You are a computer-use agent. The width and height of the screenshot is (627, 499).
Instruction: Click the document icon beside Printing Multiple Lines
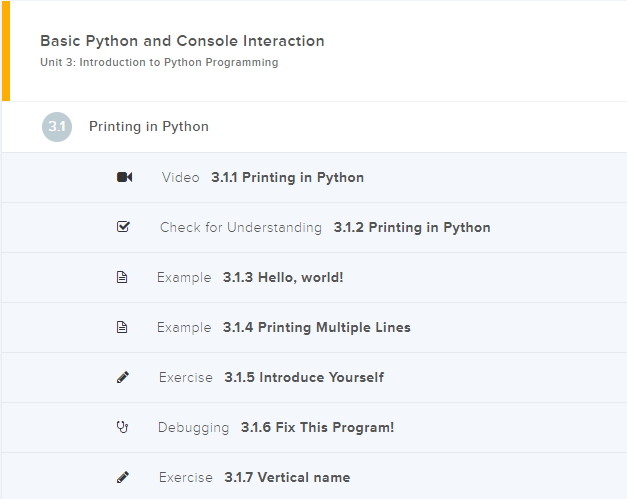click(x=123, y=328)
